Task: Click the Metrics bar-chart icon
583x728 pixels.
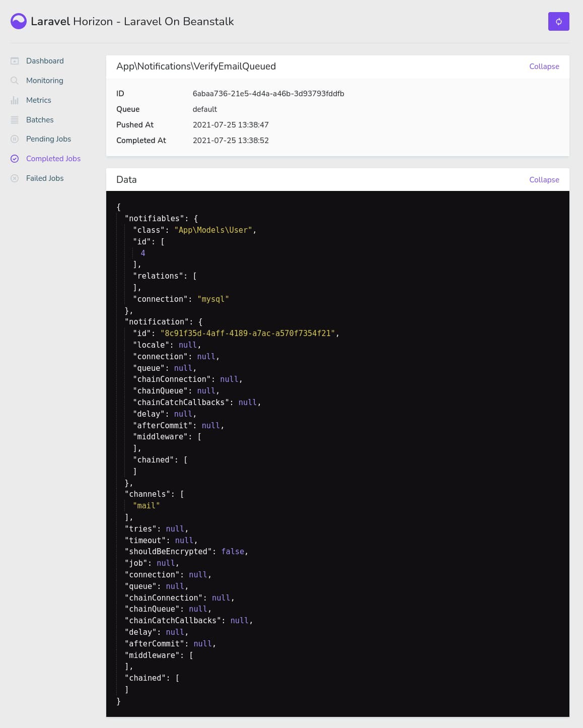Action: [x=15, y=100]
